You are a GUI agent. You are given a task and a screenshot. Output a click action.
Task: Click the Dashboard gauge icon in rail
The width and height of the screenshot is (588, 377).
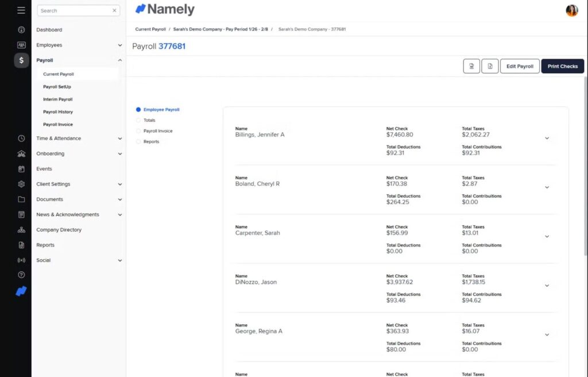point(21,30)
